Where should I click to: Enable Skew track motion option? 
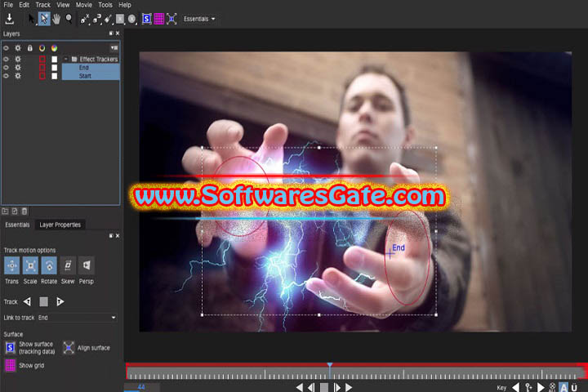tap(68, 265)
